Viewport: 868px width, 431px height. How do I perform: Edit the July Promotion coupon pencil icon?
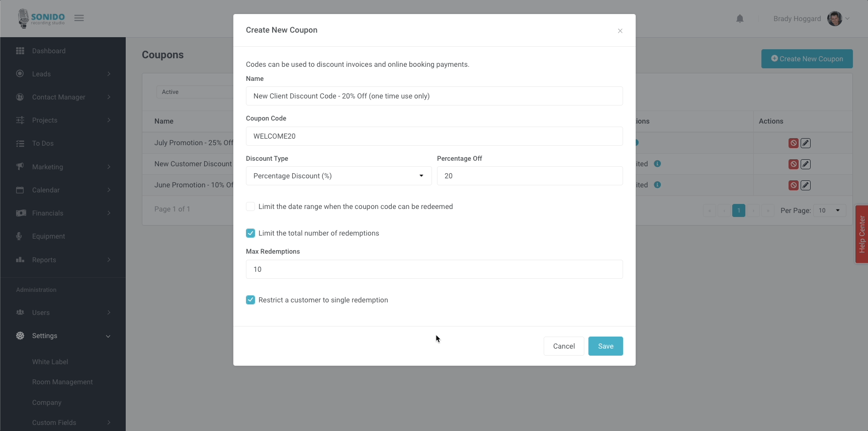click(806, 143)
